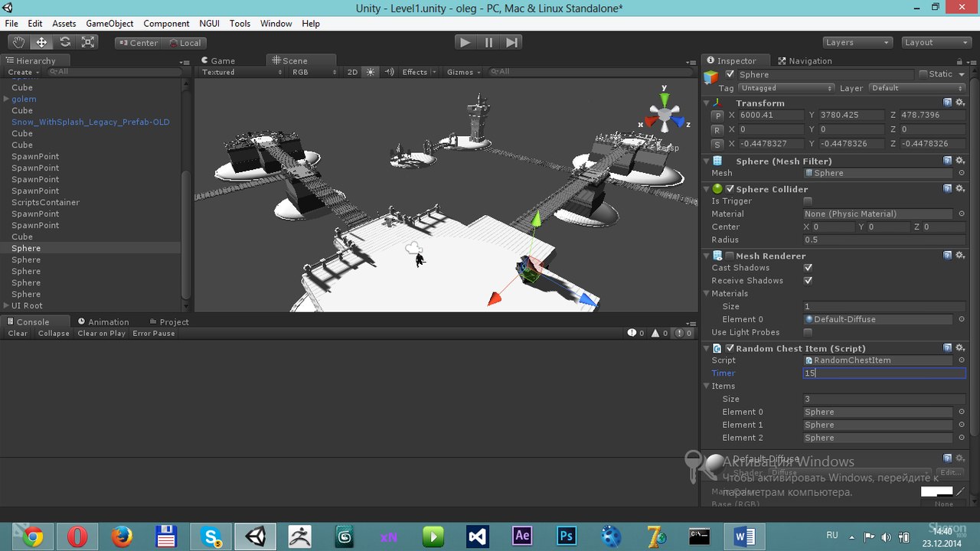Open the Layers dropdown in toolbar
Screen dimensions: 980x551
point(857,43)
